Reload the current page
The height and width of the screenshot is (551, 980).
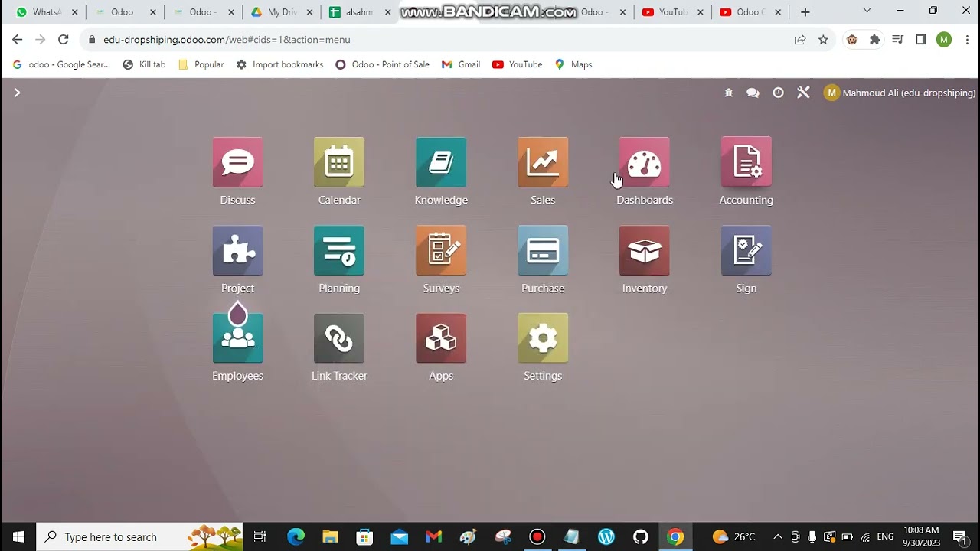64,40
